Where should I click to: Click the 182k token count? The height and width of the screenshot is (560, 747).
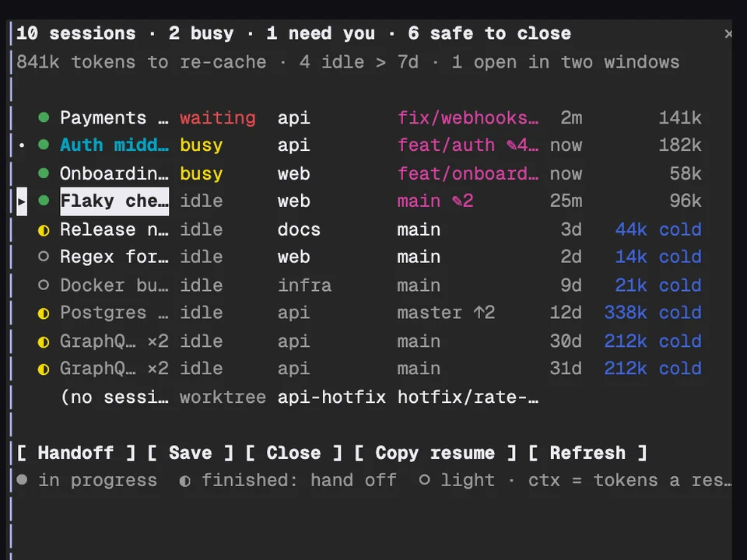680,145
